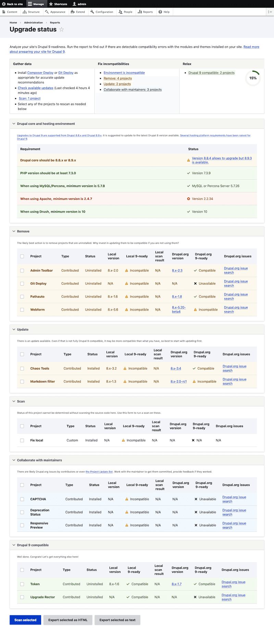Tick the Fix local project checkbox
Viewport: 274px width, 644px height.
click(x=22, y=440)
